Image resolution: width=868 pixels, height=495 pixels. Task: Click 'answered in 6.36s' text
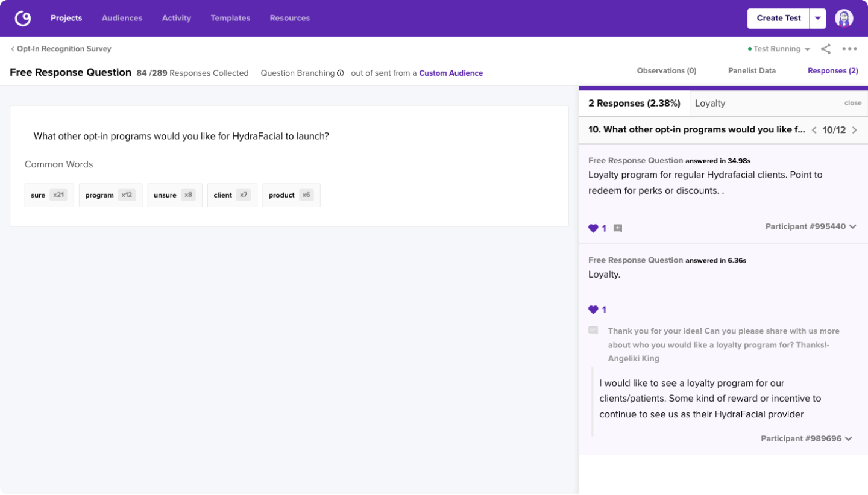pos(716,261)
